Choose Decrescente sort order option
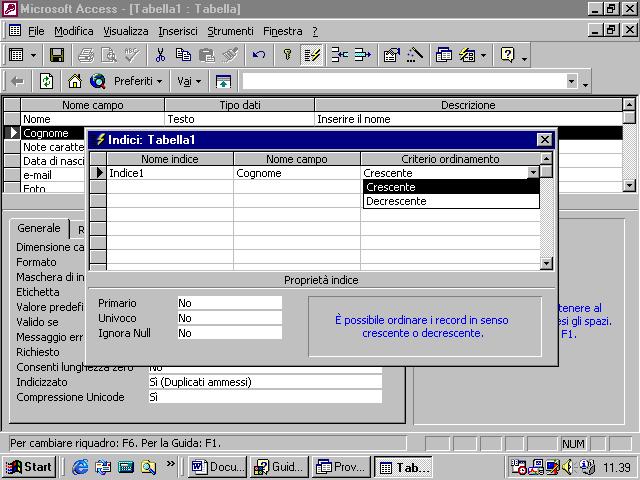 451,201
